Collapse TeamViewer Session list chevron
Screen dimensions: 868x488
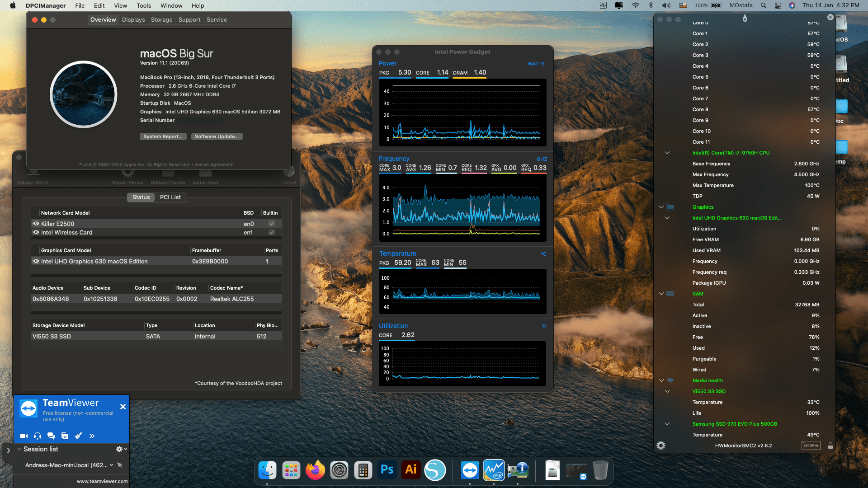[x=19, y=449]
